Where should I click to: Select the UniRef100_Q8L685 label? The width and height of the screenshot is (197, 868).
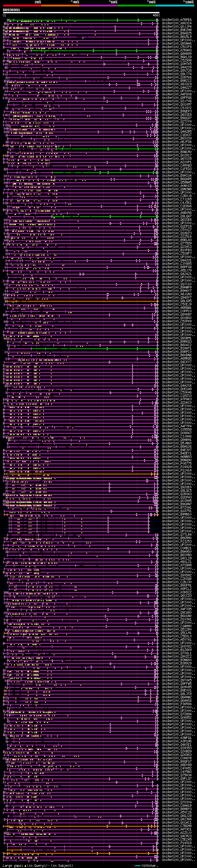pyautogui.click(x=176, y=301)
